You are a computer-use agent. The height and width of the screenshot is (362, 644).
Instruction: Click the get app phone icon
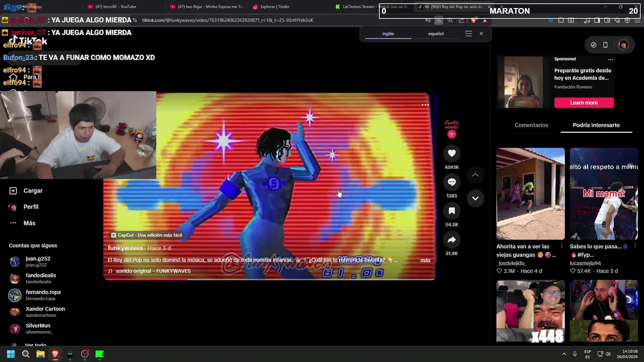pyautogui.click(x=605, y=45)
